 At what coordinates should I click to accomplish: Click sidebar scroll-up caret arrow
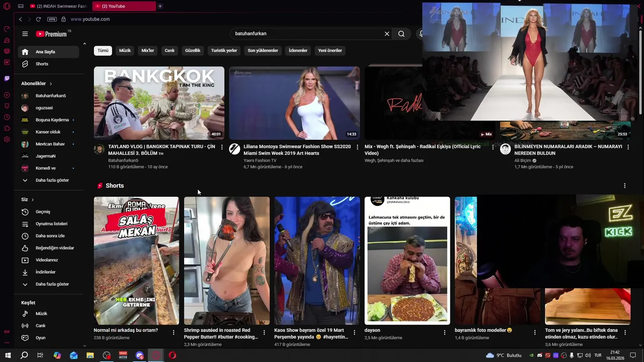(85, 44)
